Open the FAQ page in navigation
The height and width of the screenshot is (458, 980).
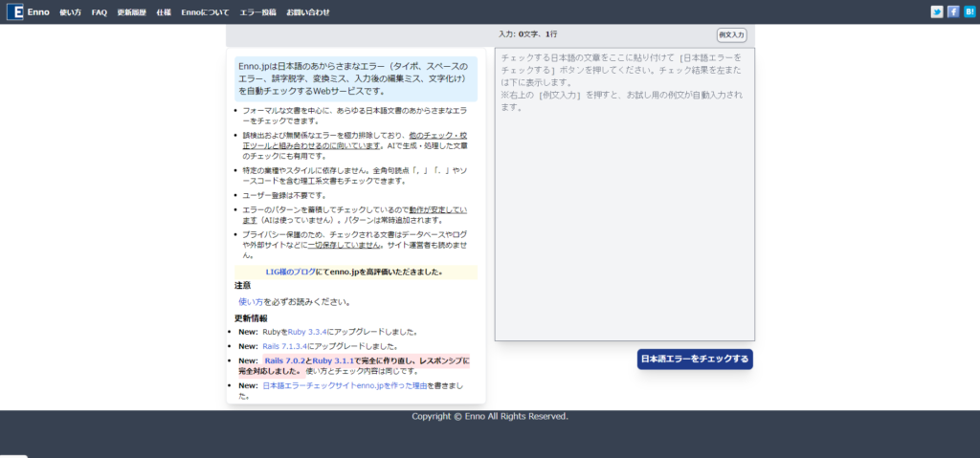(x=100, y=12)
